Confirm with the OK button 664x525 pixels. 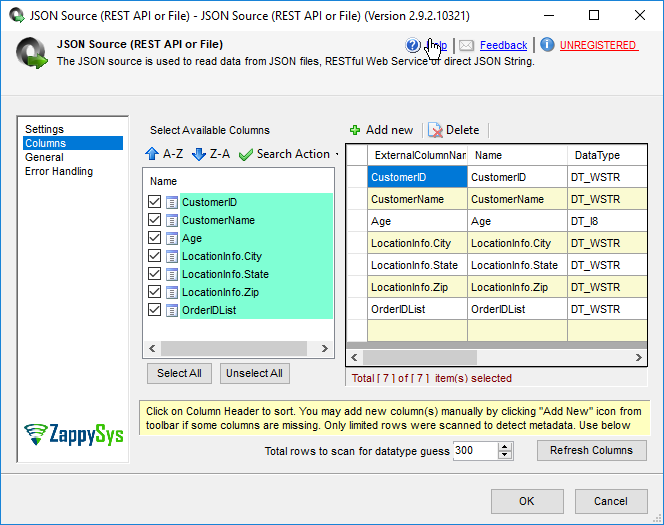click(527, 501)
